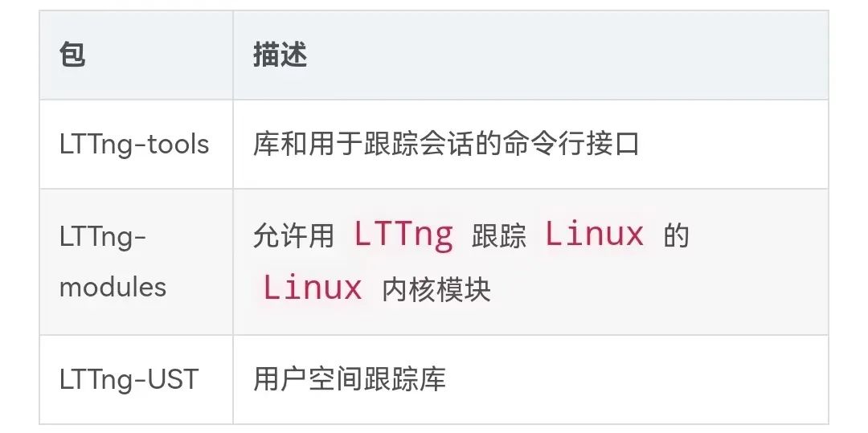
Task: Click the word modules in package column
Action: click(113, 287)
